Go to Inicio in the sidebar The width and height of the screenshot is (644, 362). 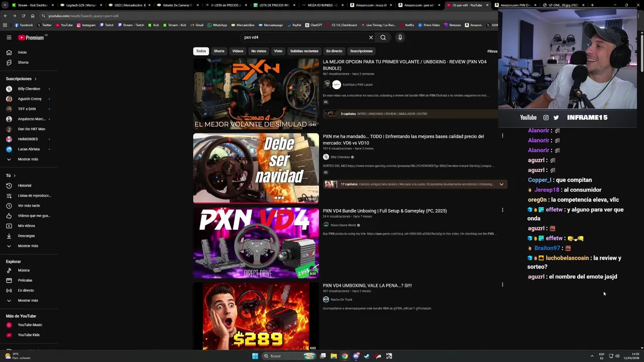point(22,52)
